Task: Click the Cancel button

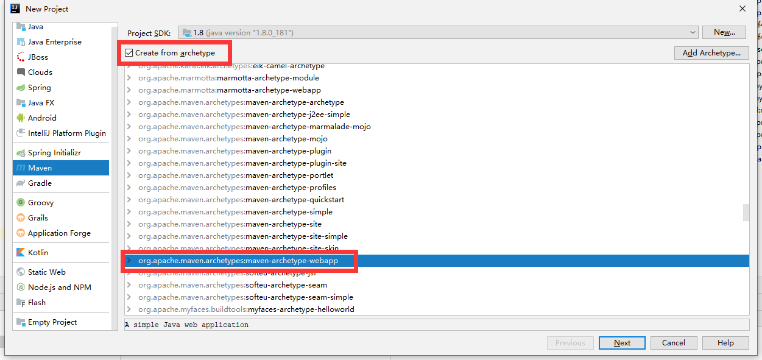Action: point(674,343)
